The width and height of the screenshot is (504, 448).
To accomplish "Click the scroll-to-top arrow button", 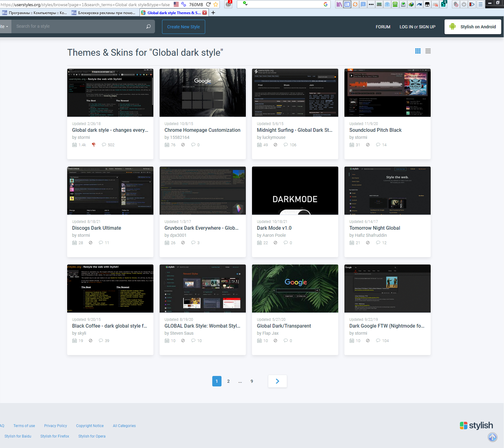I will [492, 437].
